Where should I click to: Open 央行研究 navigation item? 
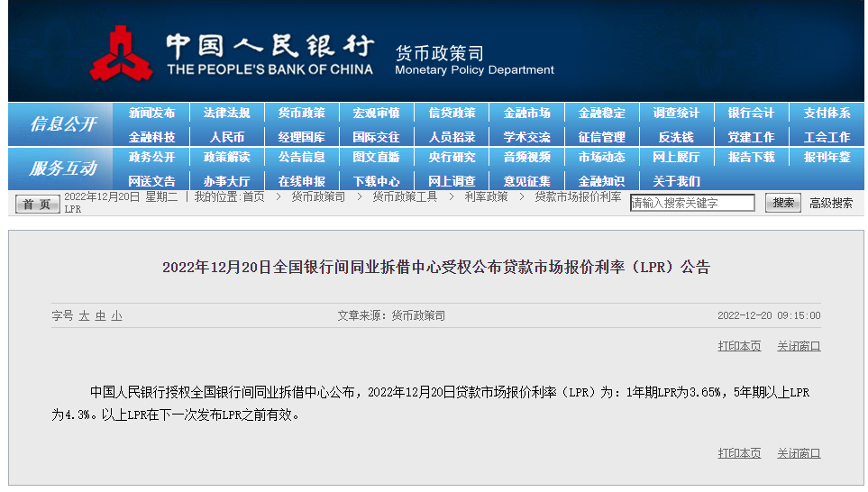(452, 157)
